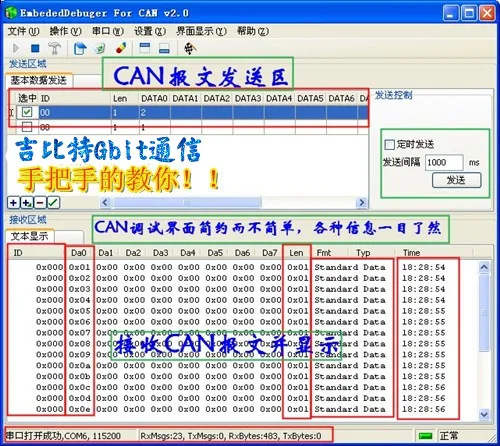The width and height of the screenshot is (500, 446).
Task: Click the green status indicator light
Action: tap(425, 435)
